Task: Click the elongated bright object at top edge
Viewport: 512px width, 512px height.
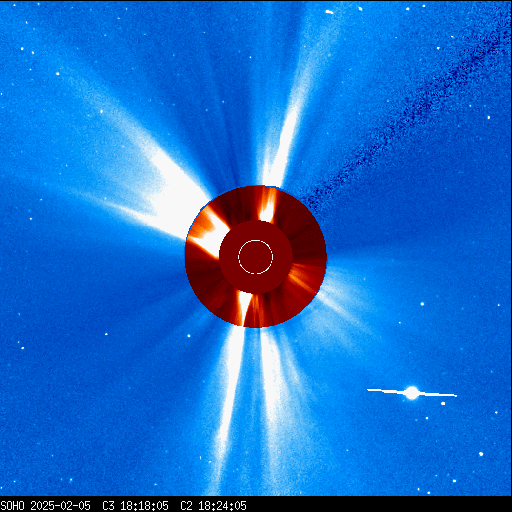Action: tap(329, 12)
